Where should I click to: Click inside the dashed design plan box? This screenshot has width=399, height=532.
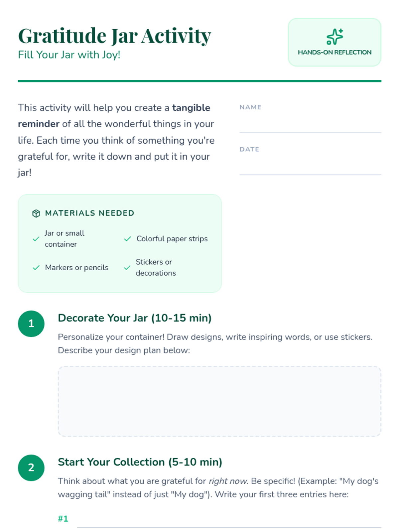coord(219,401)
